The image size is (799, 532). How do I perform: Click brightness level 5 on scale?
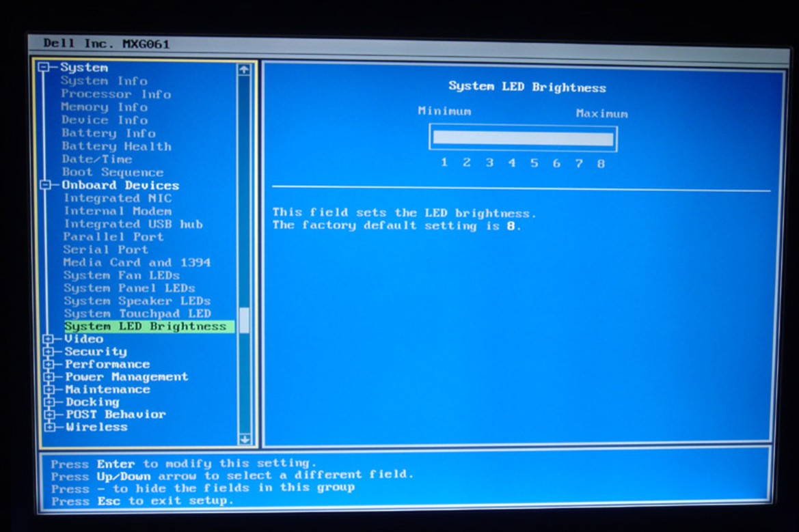(x=534, y=163)
